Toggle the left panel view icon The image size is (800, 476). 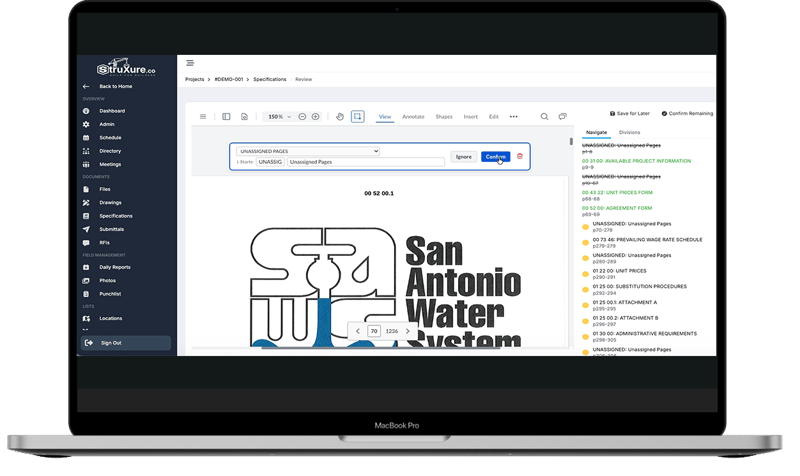click(227, 117)
